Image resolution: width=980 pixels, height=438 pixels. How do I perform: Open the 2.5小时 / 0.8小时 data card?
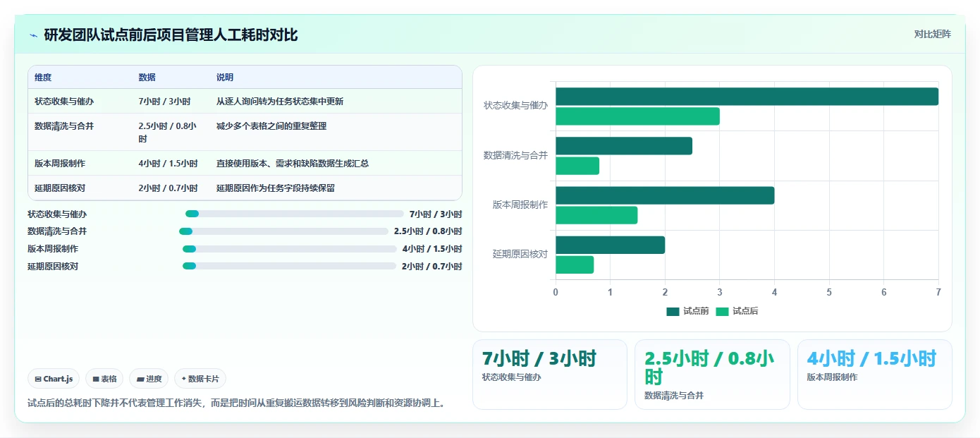point(712,375)
